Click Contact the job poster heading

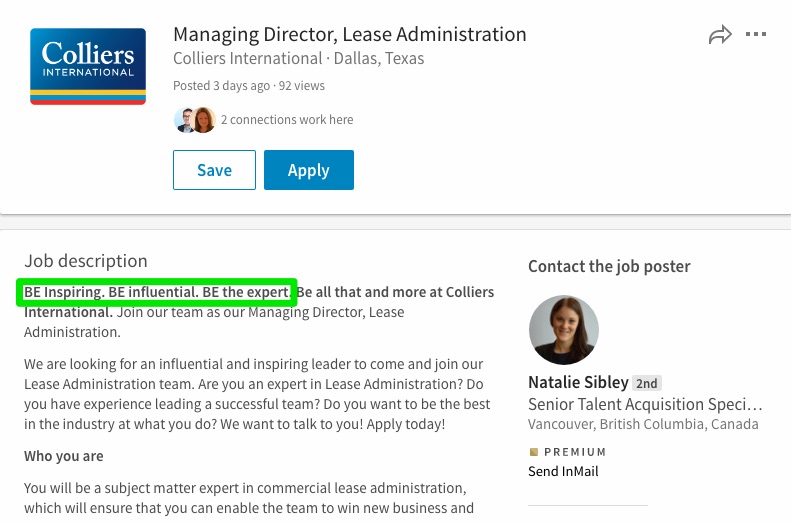(609, 266)
